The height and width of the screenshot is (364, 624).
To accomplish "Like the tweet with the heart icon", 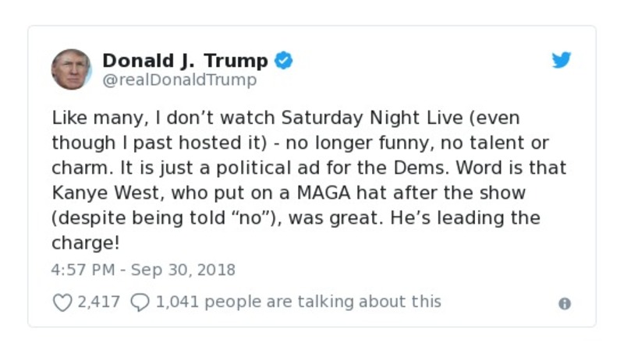I will coord(62,302).
